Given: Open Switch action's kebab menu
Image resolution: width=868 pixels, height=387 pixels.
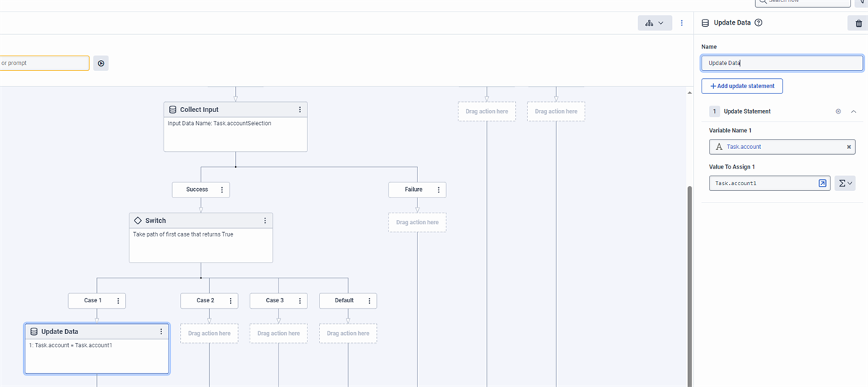Looking at the screenshot, I should 265,221.
